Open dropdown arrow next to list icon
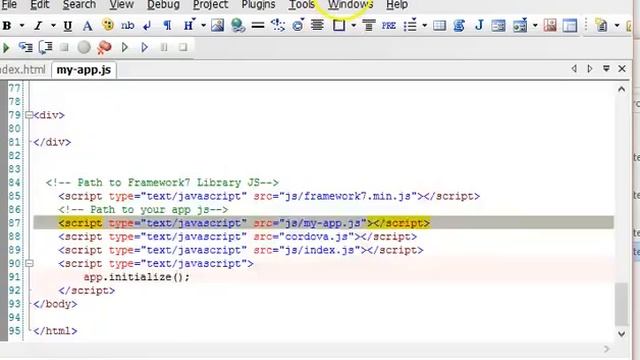 click(424, 26)
